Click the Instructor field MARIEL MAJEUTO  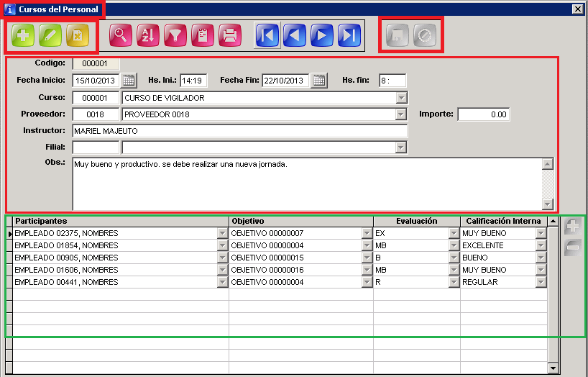click(239, 131)
